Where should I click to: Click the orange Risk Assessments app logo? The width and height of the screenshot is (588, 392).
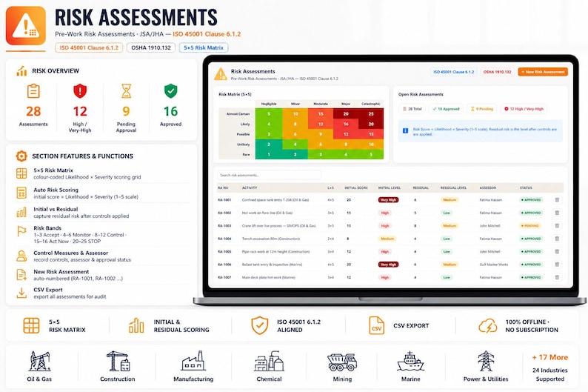26,26
